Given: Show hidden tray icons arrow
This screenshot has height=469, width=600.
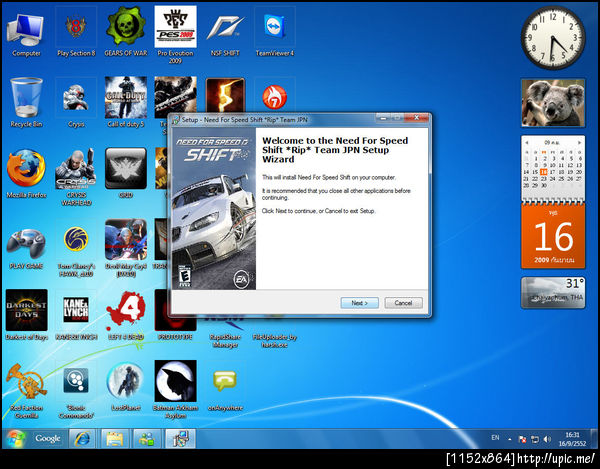Looking at the screenshot, I should 510,439.
